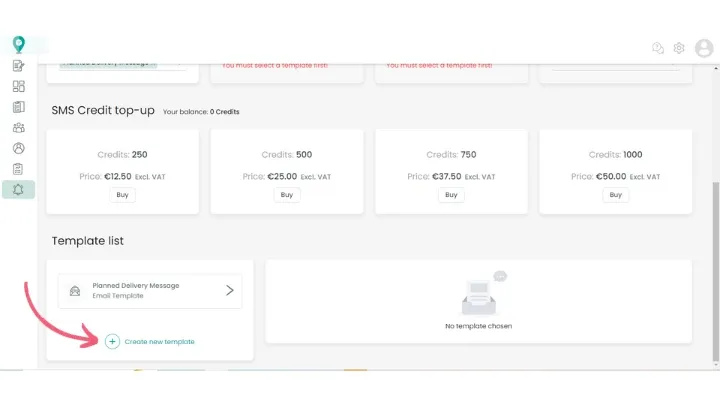The width and height of the screenshot is (720, 405).
Task: Buy the 250 credits package
Action: (122, 195)
